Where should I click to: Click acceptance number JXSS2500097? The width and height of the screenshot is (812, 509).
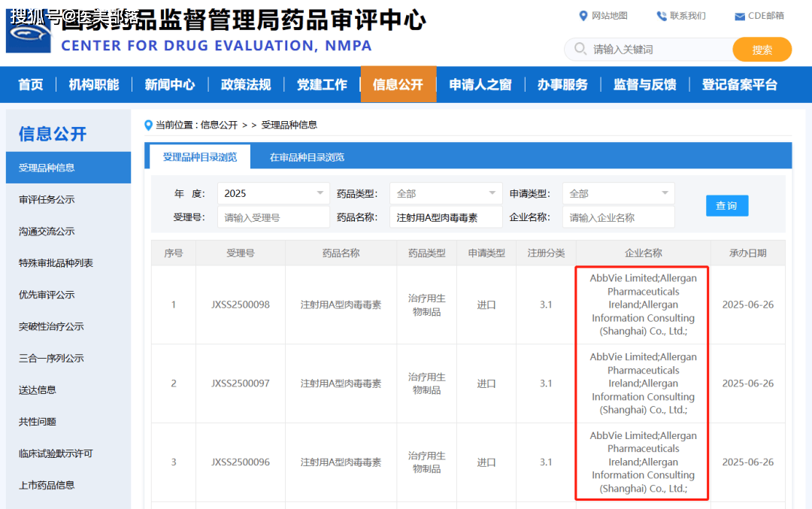click(241, 383)
